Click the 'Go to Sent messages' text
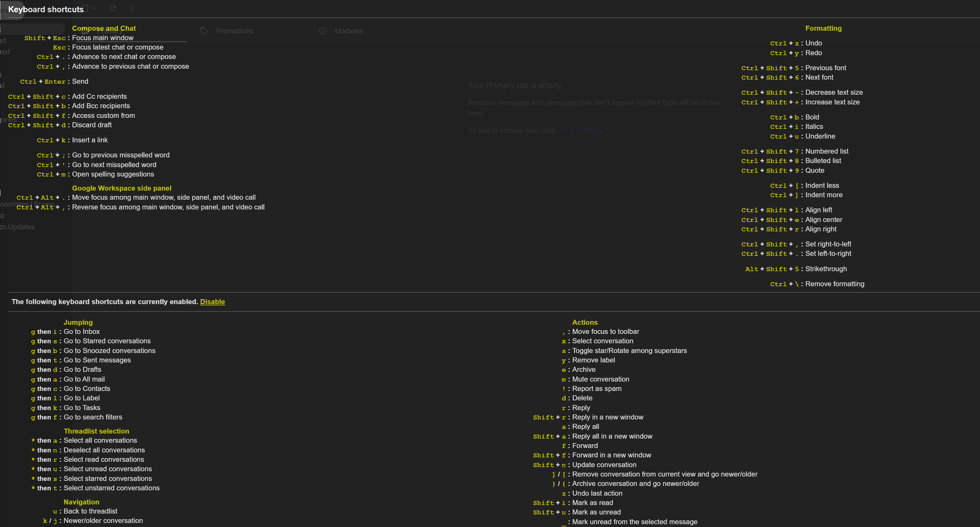Image resolution: width=980 pixels, height=527 pixels. pos(97,360)
